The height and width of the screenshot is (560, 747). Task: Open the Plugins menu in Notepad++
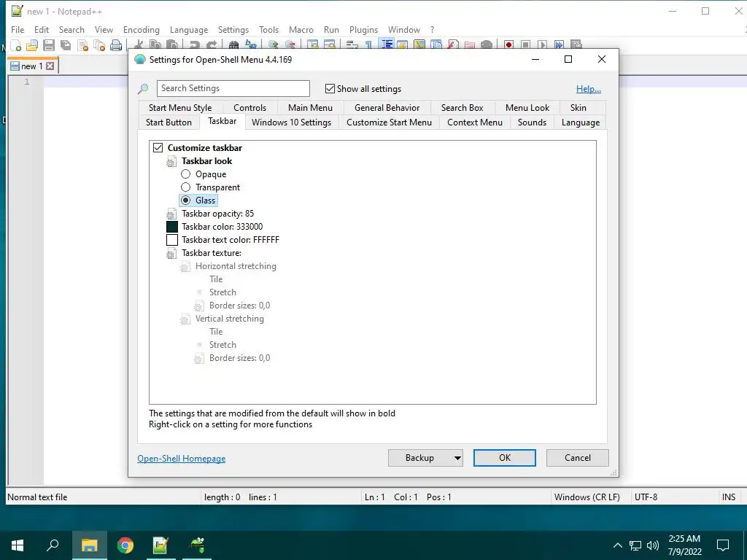coord(363,29)
